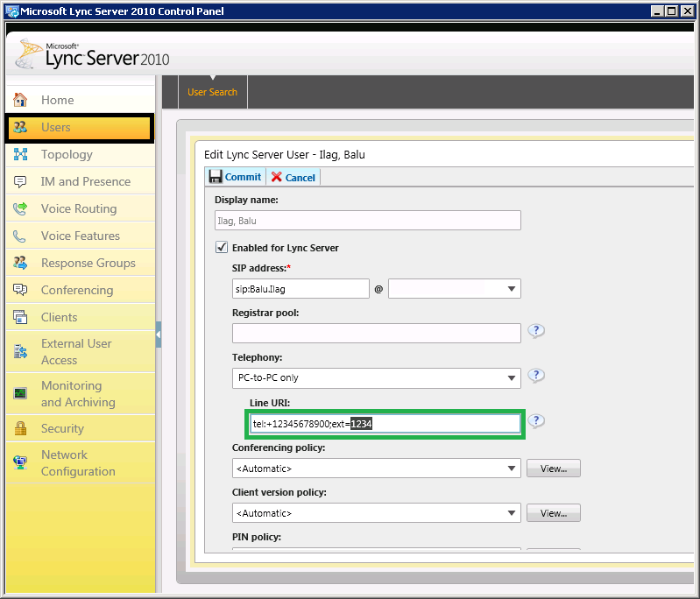Screen dimensions: 700x599
Task: Open Security section
Action: click(x=81, y=428)
